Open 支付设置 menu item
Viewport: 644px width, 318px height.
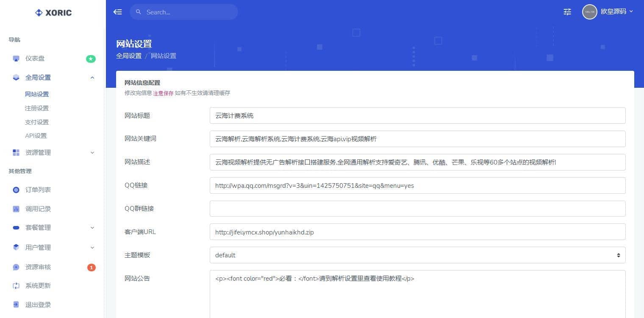click(x=37, y=122)
